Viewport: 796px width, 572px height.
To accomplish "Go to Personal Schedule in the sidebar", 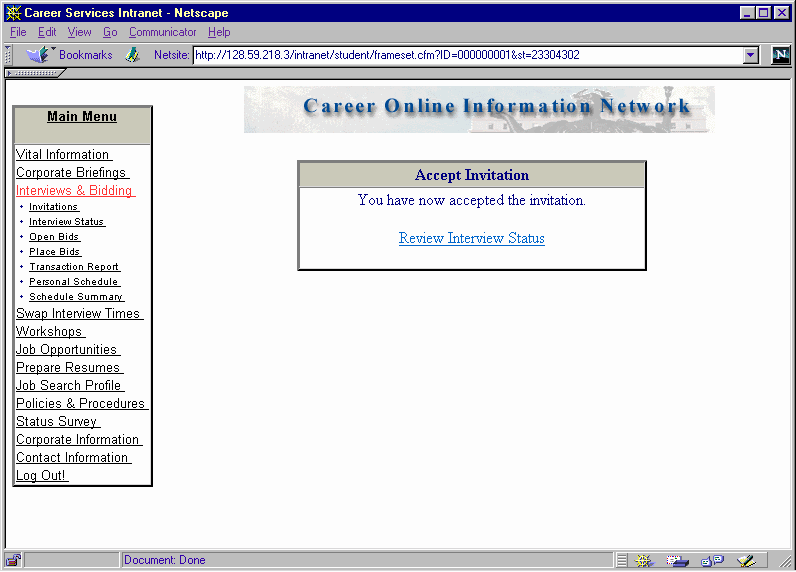I will coord(73,282).
